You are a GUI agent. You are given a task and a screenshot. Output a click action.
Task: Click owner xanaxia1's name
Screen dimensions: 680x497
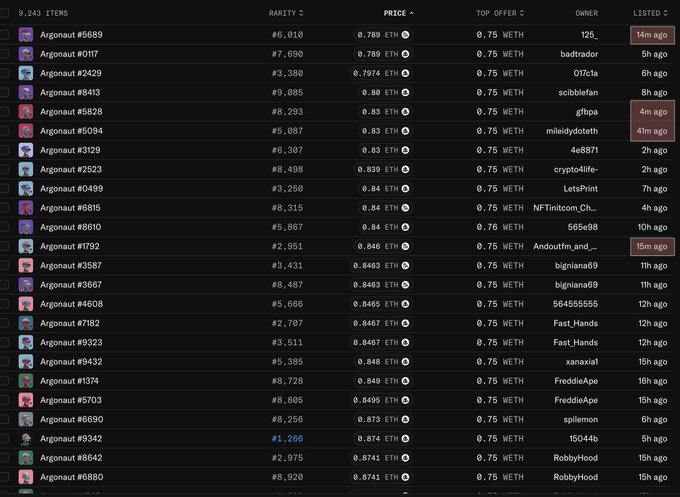tap(582, 362)
